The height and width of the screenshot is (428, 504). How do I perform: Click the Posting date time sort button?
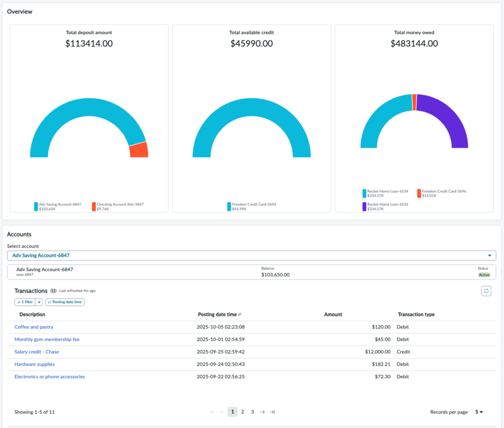point(65,302)
